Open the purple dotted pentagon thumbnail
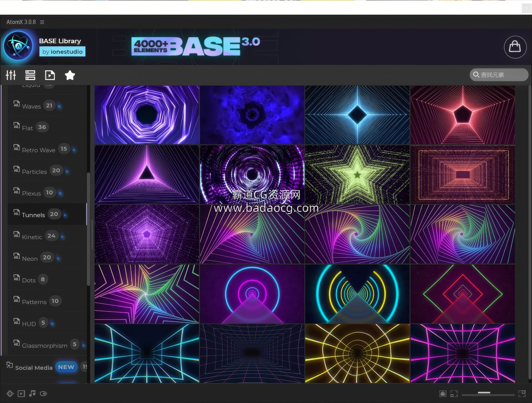Image resolution: width=532 pixels, height=403 pixels. pyautogui.click(x=147, y=234)
